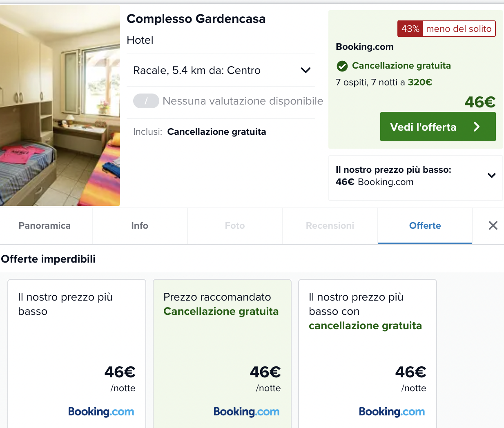
Task: Click the hotel room photo thumbnail
Action: click(60, 105)
